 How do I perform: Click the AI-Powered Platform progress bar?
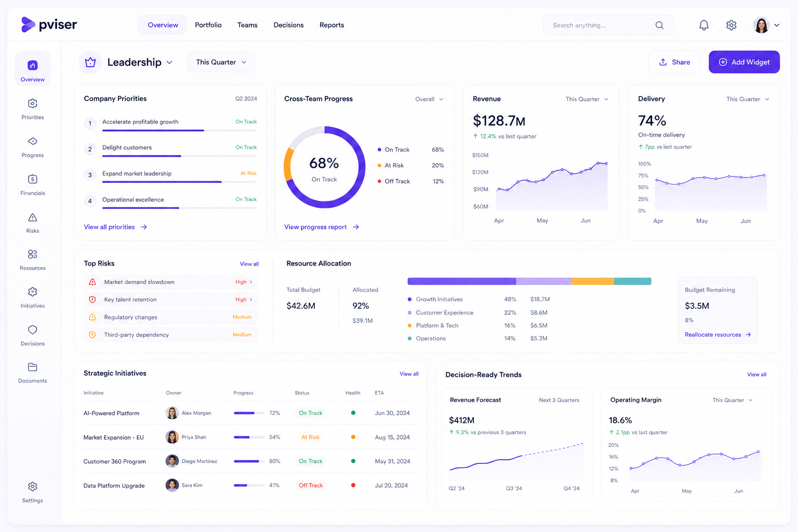tap(248, 413)
